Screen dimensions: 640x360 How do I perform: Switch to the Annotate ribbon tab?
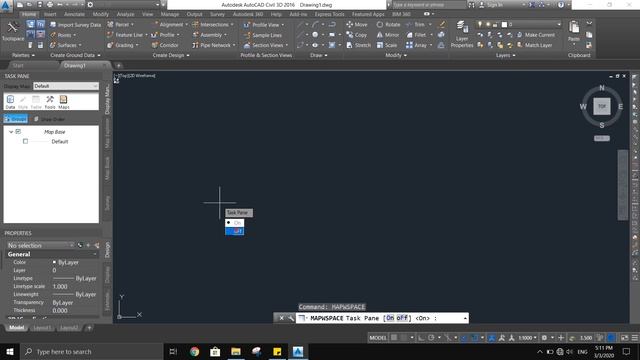[74, 14]
